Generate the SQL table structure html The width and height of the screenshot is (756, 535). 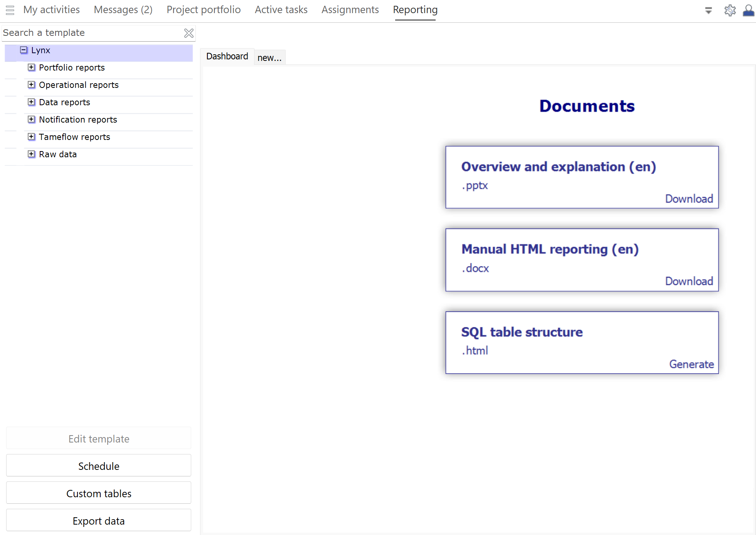(x=691, y=364)
